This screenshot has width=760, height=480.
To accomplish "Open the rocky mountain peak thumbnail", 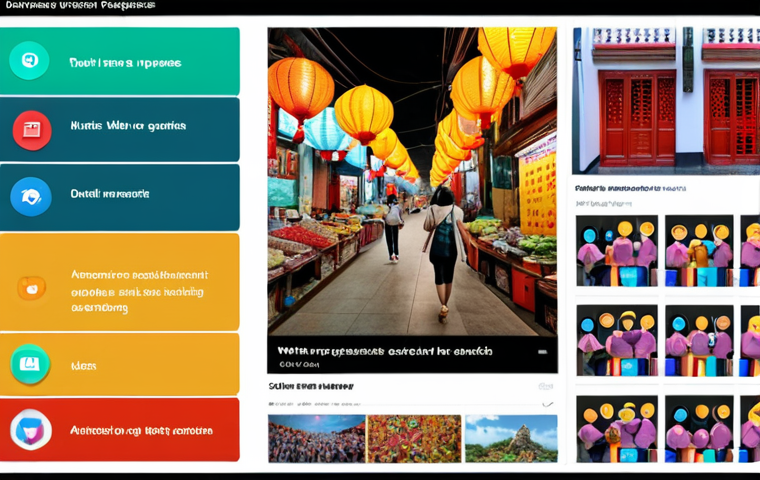I will pos(511,438).
